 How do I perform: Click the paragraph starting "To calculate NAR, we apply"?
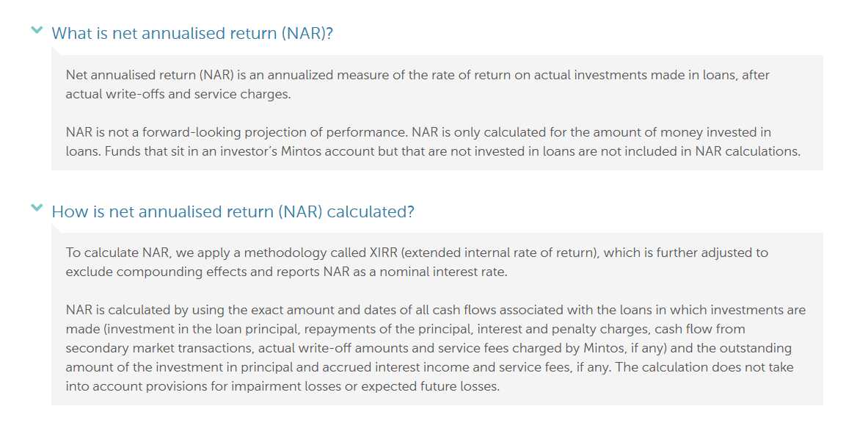(x=416, y=262)
